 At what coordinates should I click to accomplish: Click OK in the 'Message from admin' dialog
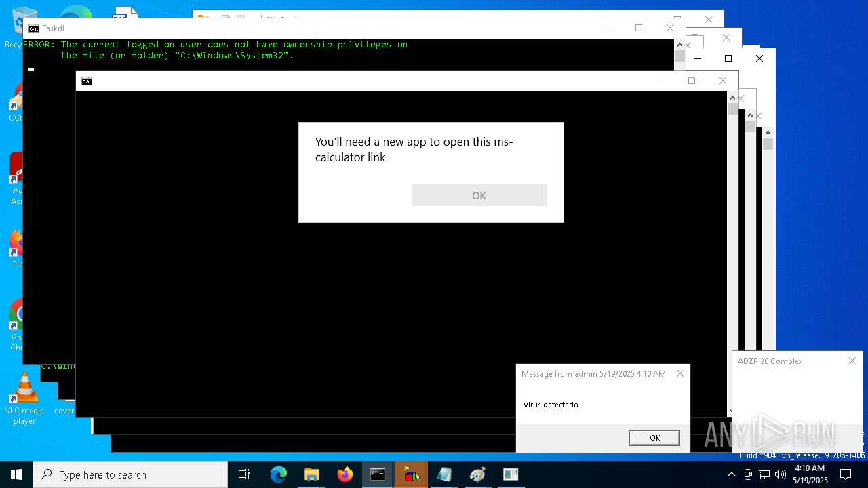654,438
